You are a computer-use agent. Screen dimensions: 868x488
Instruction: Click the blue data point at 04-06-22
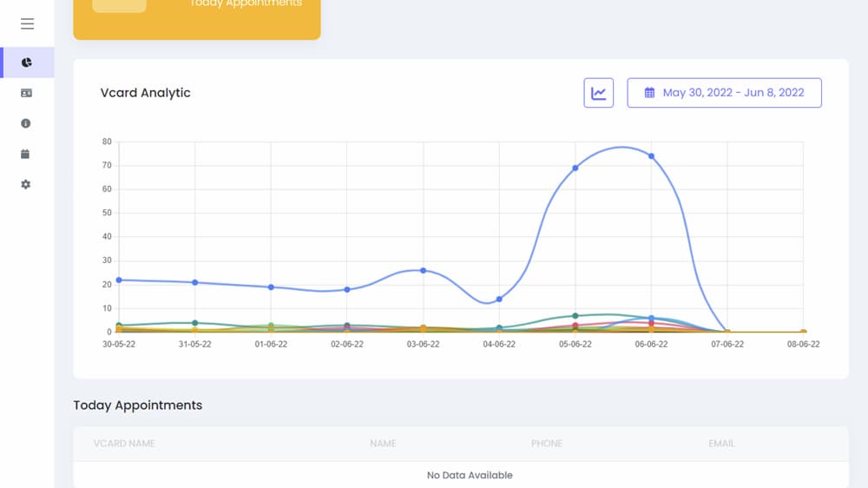[499, 299]
